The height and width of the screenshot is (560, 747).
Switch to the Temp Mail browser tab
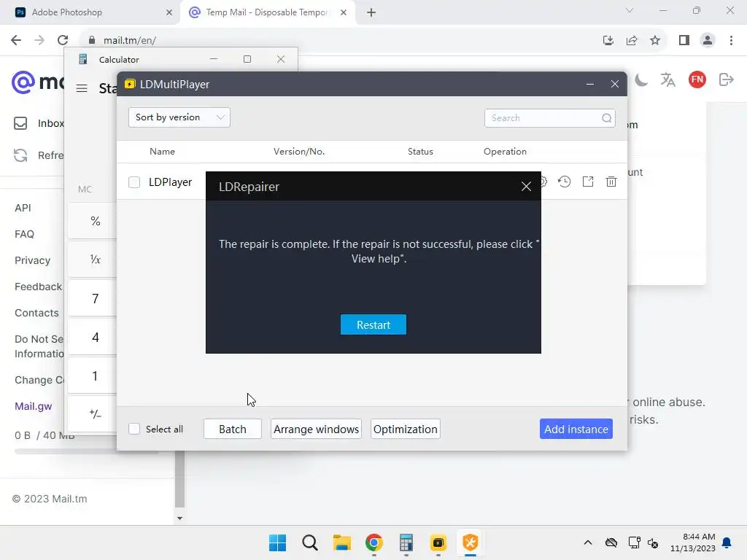[x=267, y=12]
